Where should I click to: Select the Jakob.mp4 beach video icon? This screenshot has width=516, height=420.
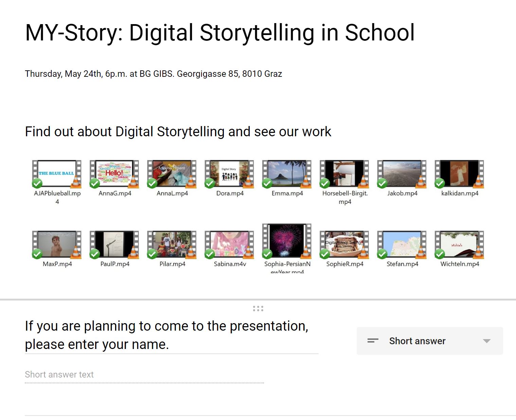pyautogui.click(x=402, y=174)
